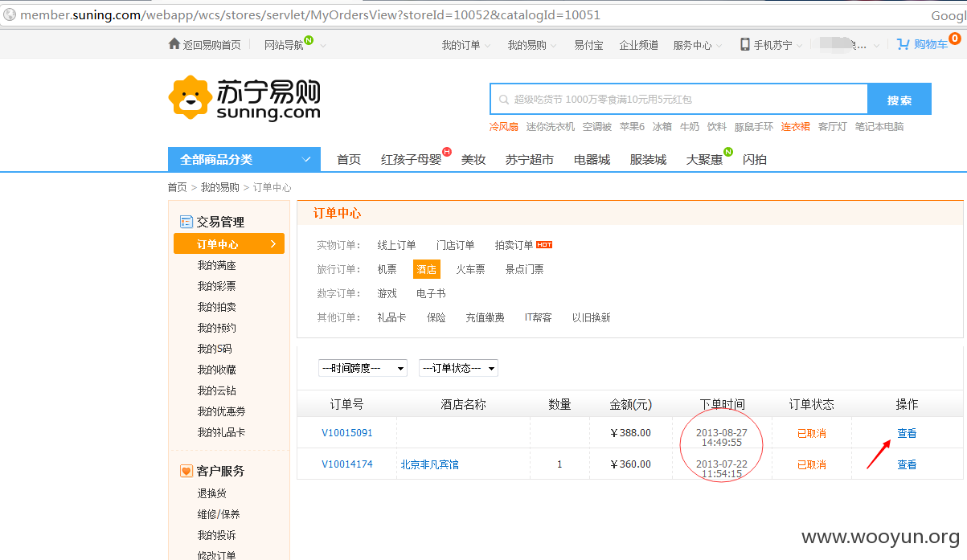Expand the 全部商品分类 category menu
967x560 pixels.
[x=244, y=159]
